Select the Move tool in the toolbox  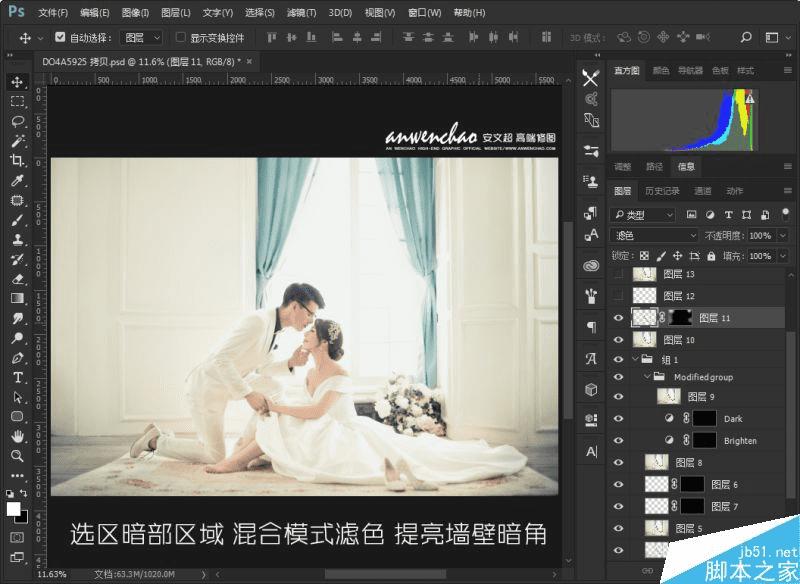click(17, 82)
